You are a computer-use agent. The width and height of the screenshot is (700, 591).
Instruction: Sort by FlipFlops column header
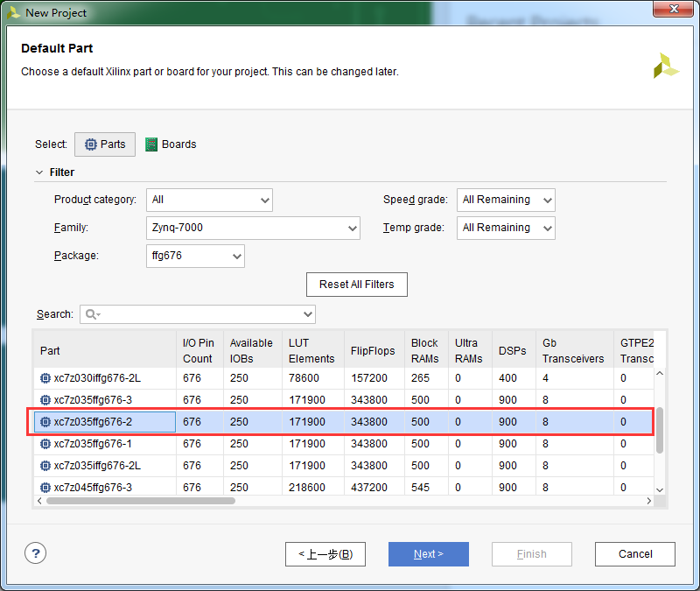click(374, 351)
